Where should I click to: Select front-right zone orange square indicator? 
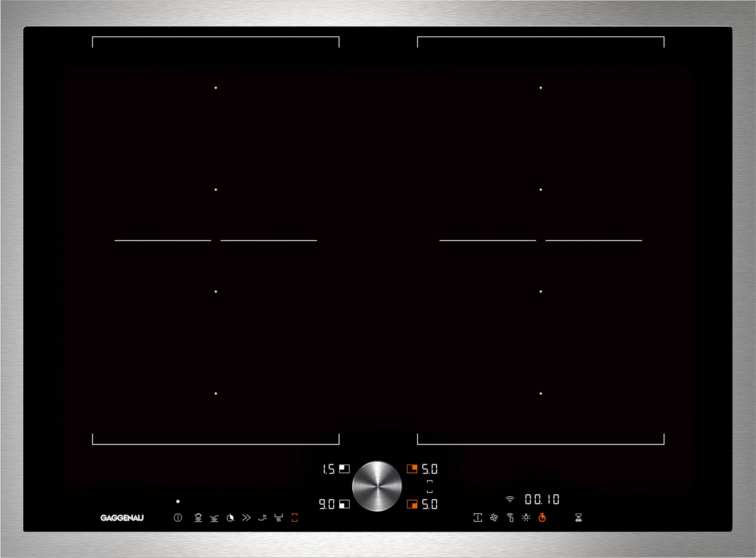412,504
